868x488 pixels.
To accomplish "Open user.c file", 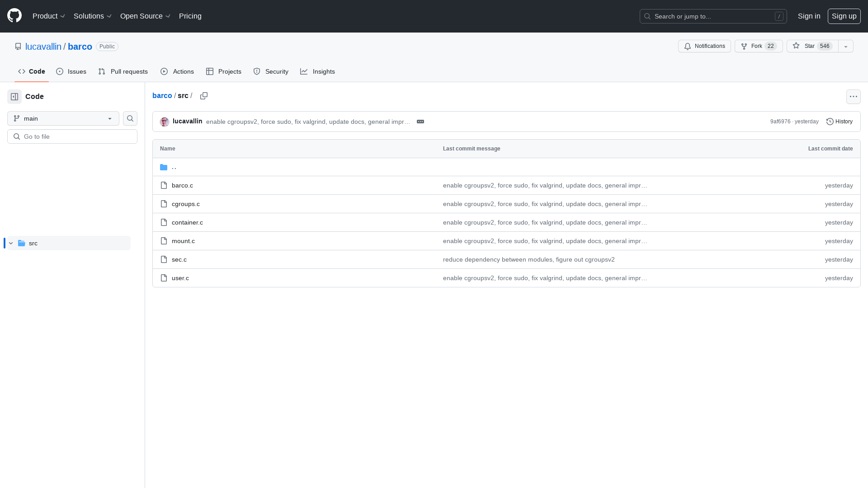I will click(180, 278).
